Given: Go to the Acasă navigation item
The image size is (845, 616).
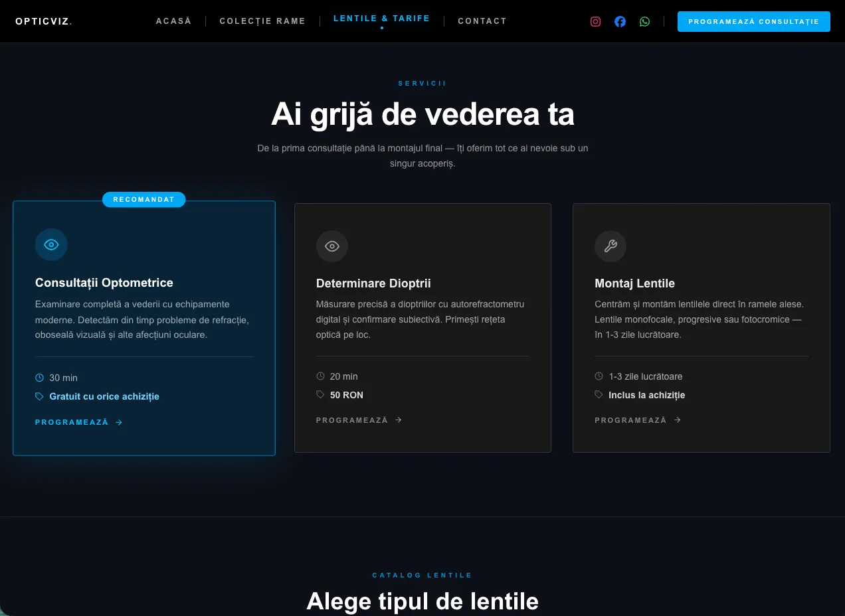Looking at the screenshot, I should pos(173,21).
